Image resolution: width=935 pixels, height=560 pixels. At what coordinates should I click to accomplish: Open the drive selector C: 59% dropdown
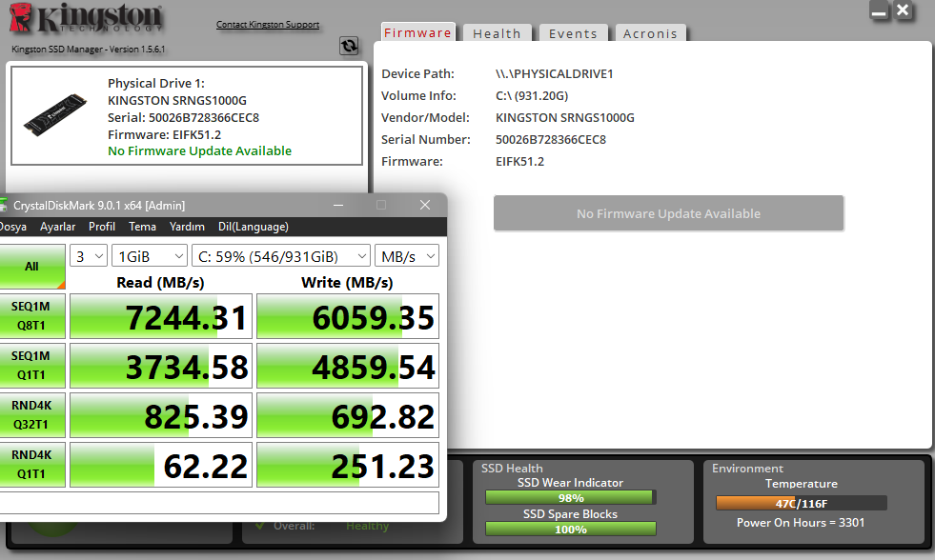(281, 256)
